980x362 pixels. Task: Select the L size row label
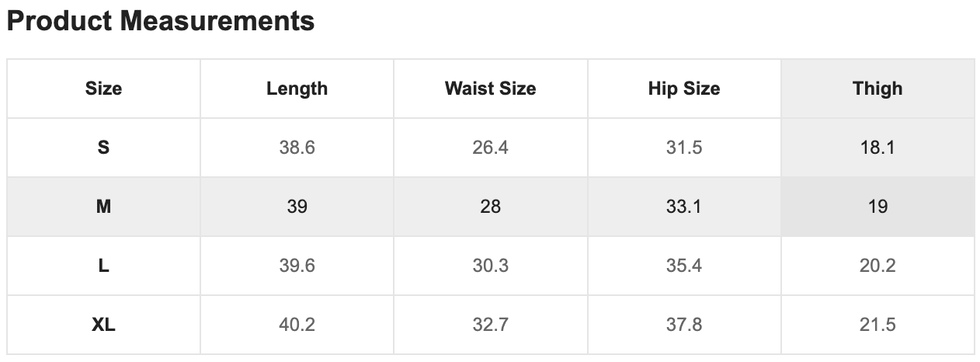[x=103, y=266]
